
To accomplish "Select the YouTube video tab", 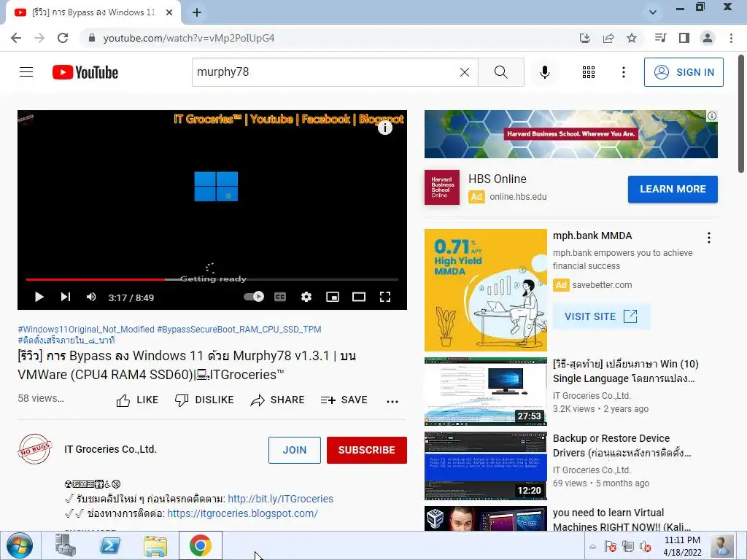I will point(93,12).
